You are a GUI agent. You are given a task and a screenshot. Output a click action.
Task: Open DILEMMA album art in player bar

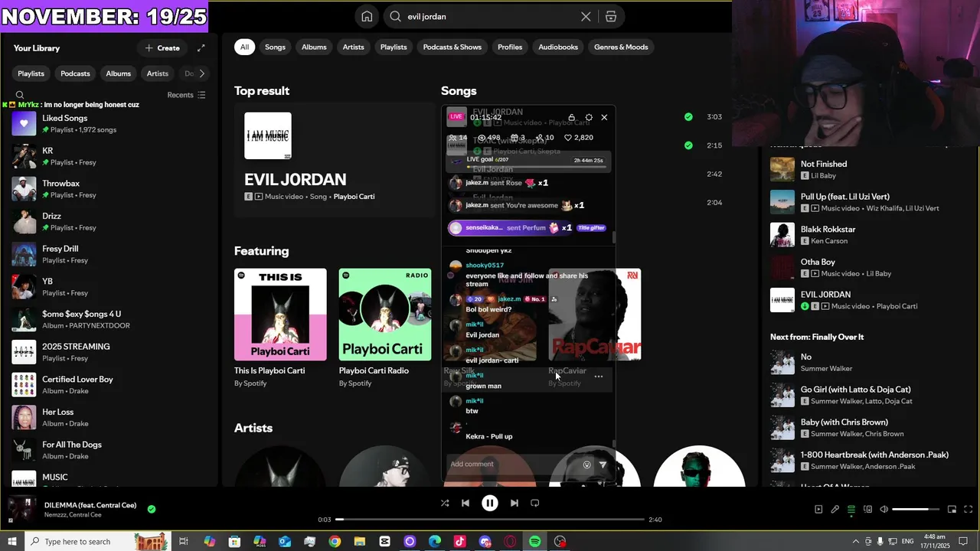21,510
